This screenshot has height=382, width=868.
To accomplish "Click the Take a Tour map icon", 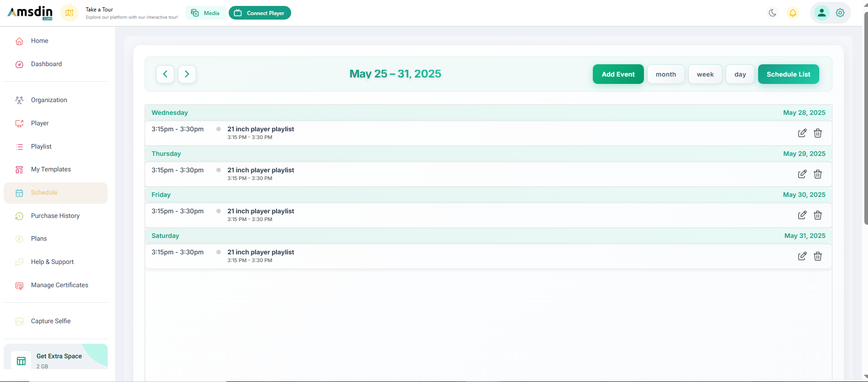I will [x=69, y=13].
